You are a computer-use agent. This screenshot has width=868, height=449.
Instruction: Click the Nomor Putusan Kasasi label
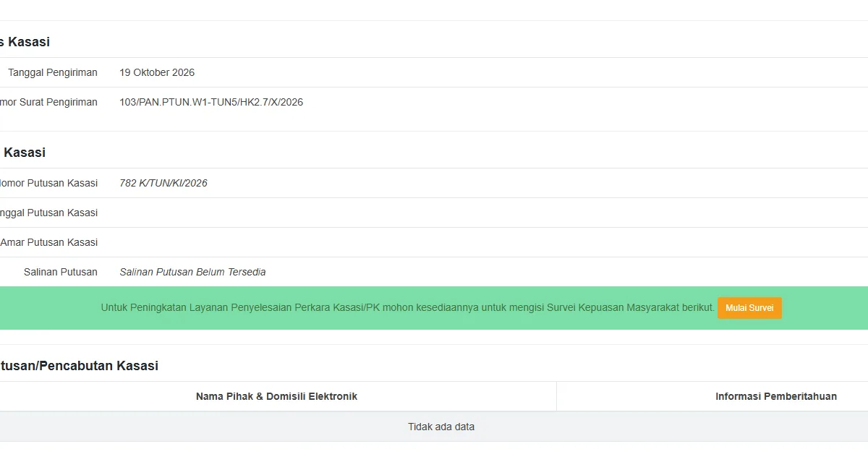click(48, 183)
